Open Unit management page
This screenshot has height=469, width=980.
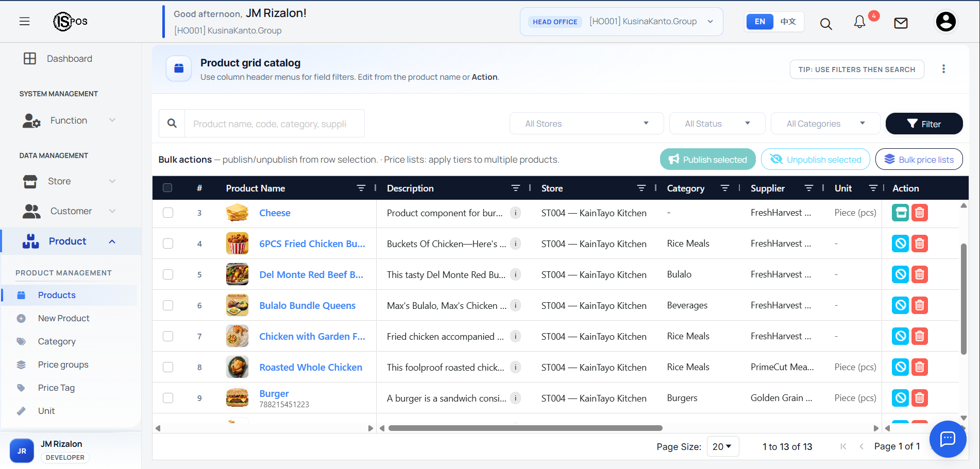tap(46, 411)
